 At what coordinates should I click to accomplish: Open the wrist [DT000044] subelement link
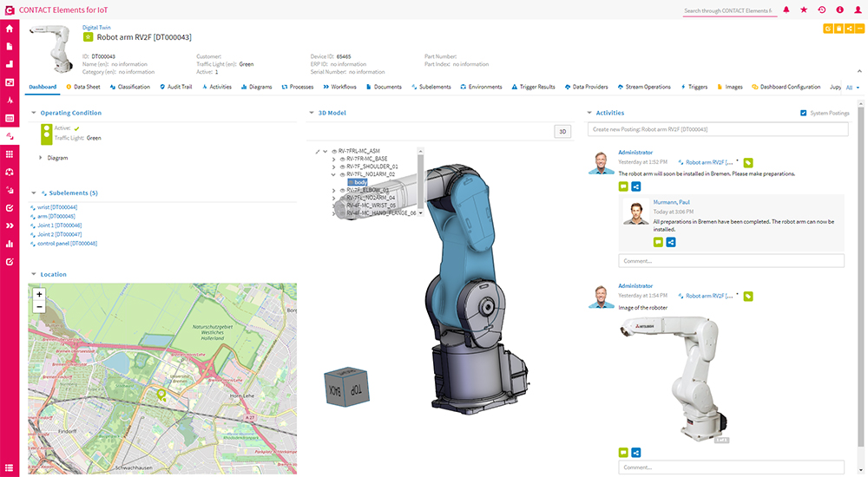coord(57,207)
